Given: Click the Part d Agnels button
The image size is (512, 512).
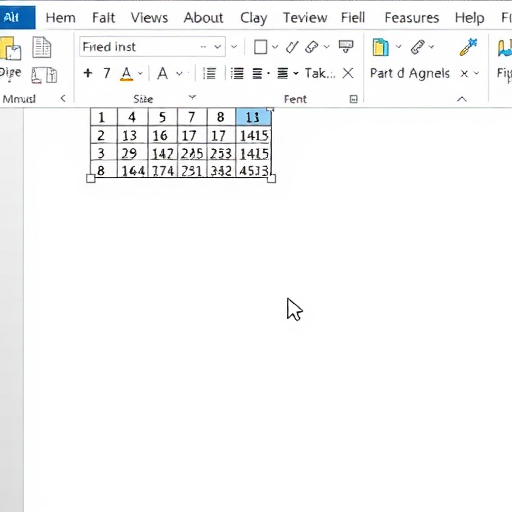Looking at the screenshot, I should coord(410,73).
